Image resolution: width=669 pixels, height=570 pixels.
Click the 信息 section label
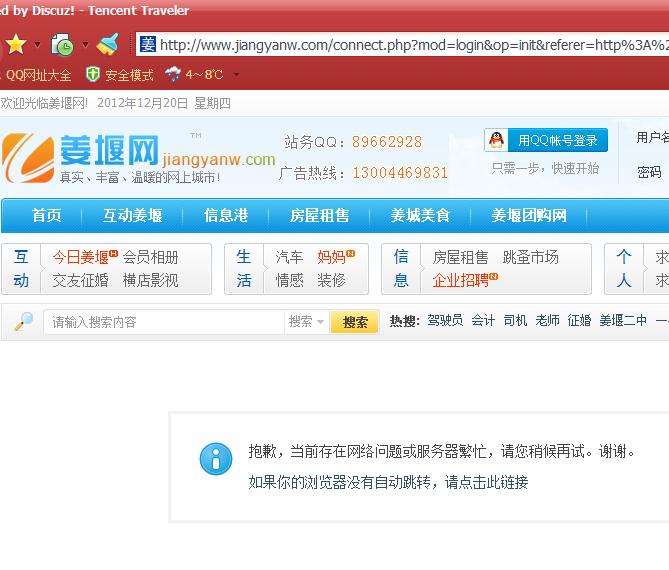click(401, 269)
